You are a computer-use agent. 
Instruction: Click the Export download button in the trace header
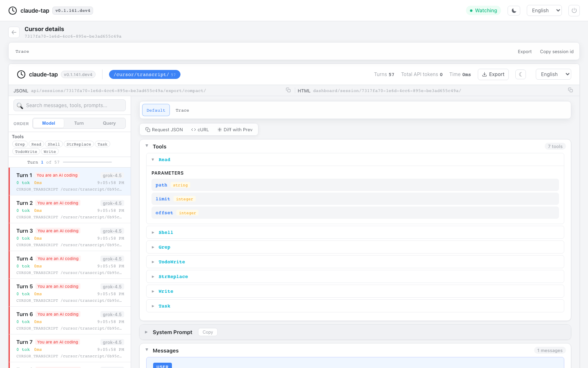[x=493, y=74]
